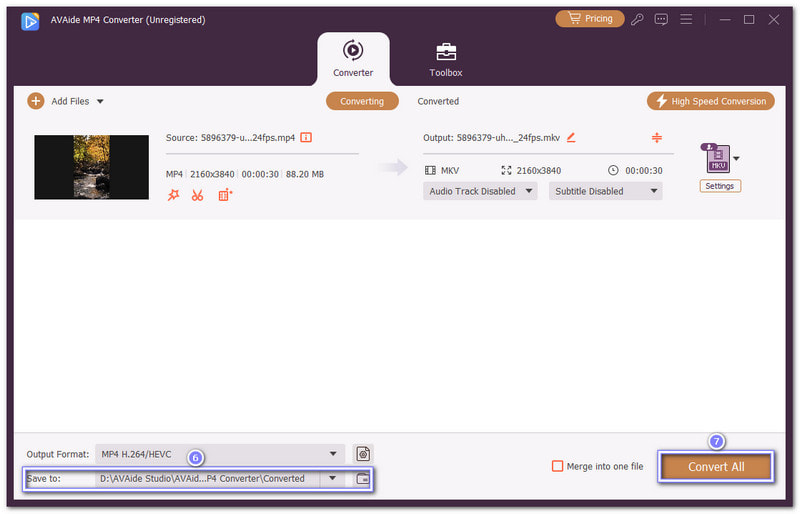Click the video thumbnail preview
800x514 pixels.
91,167
